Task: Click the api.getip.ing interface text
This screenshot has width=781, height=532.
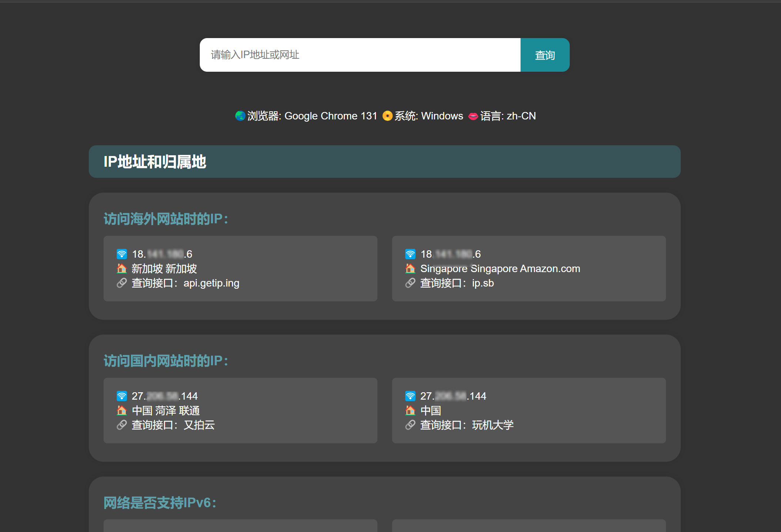Action: pos(211,283)
